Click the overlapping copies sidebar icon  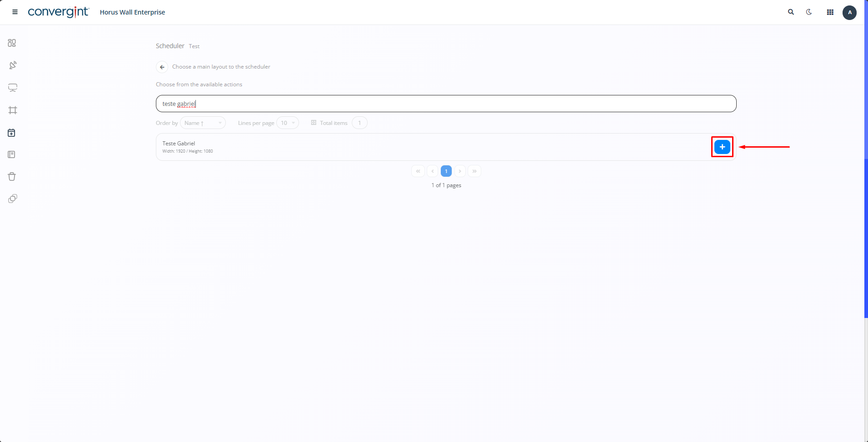(13, 199)
